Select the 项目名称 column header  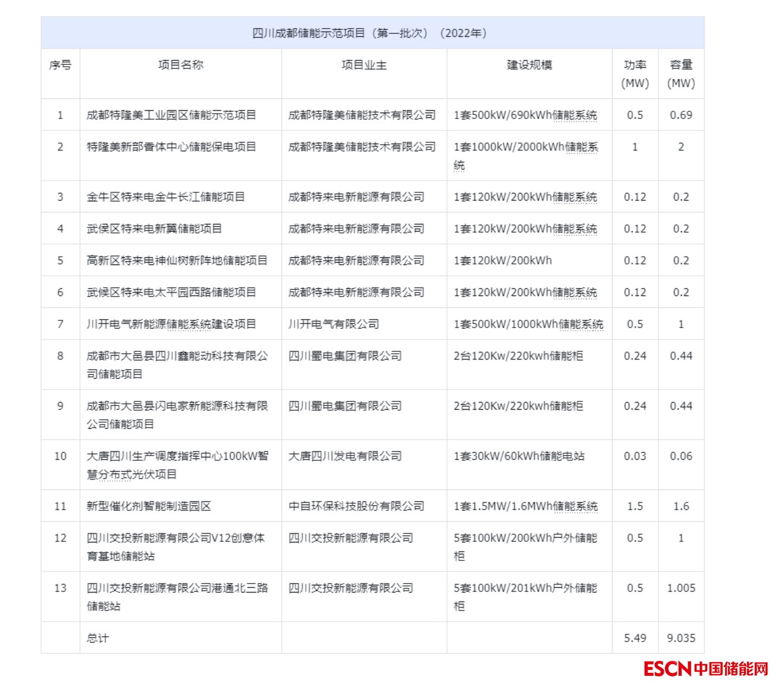click(180, 65)
